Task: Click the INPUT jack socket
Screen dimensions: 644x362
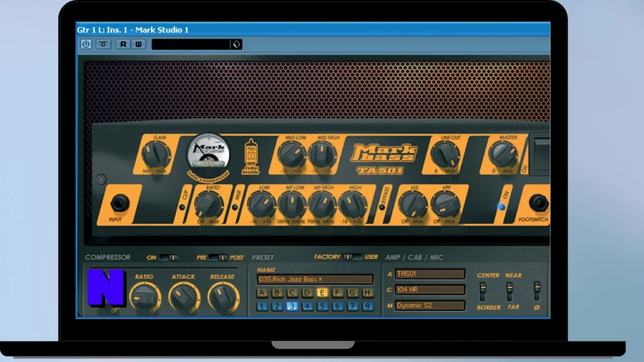Action: point(119,203)
